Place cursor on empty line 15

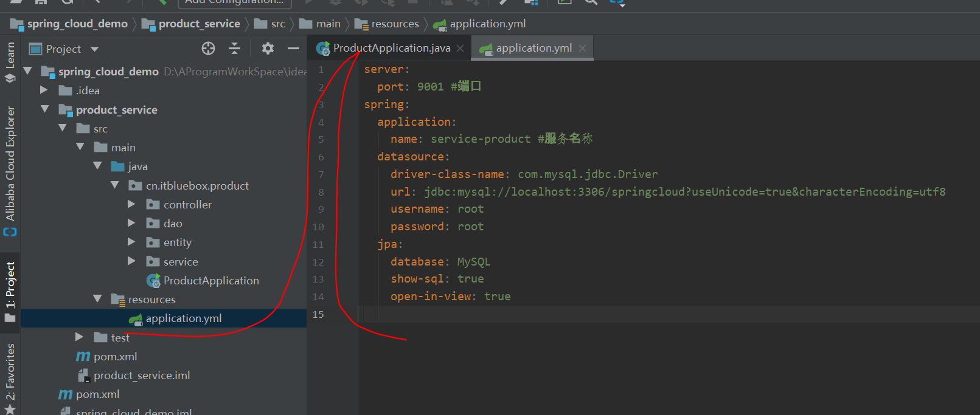pyautogui.click(x=669, y=314)
